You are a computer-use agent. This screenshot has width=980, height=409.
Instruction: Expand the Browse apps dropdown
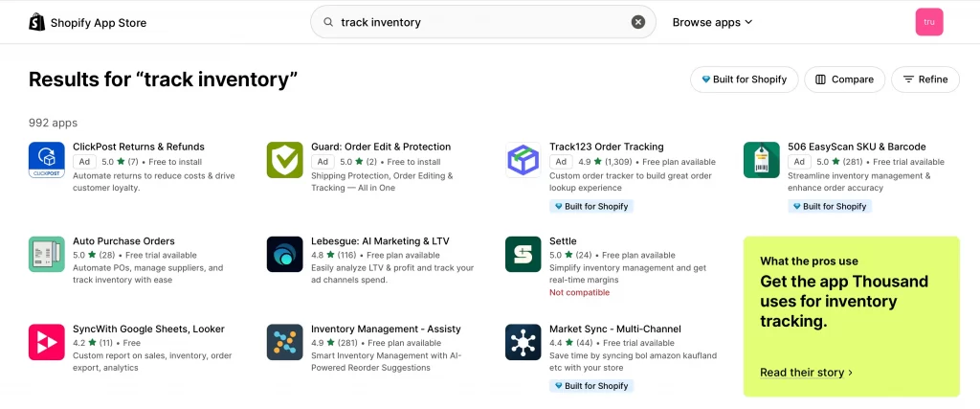(x=712, y=23)
